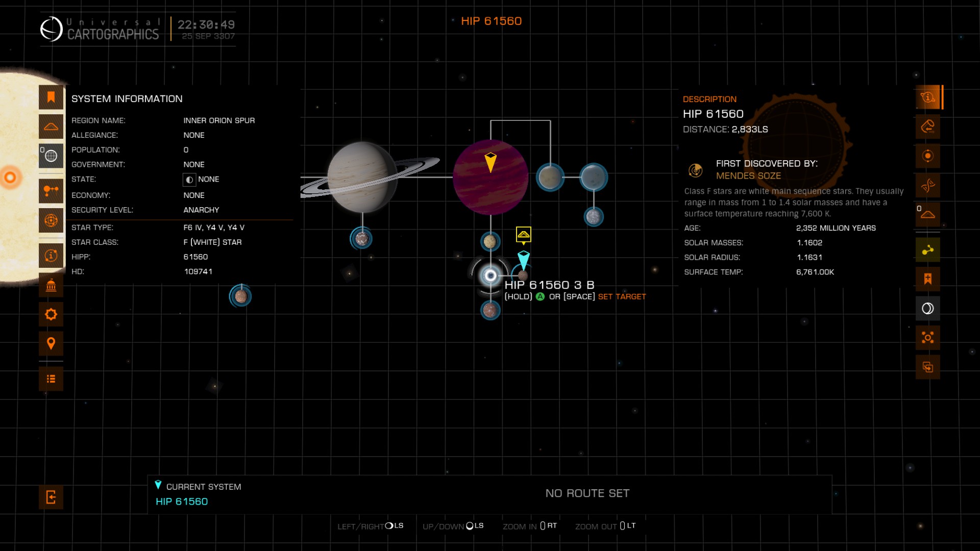Click the F (WHITE) STAR class value
Image resolution: width=980 pixels, height=551 pixels.
pos(212,242)
